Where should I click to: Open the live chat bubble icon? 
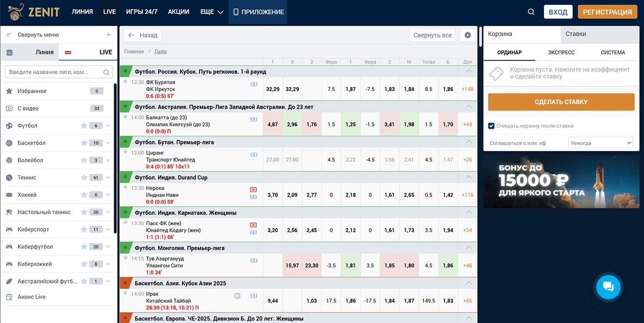pyautogui.click(x=608, y=287)
